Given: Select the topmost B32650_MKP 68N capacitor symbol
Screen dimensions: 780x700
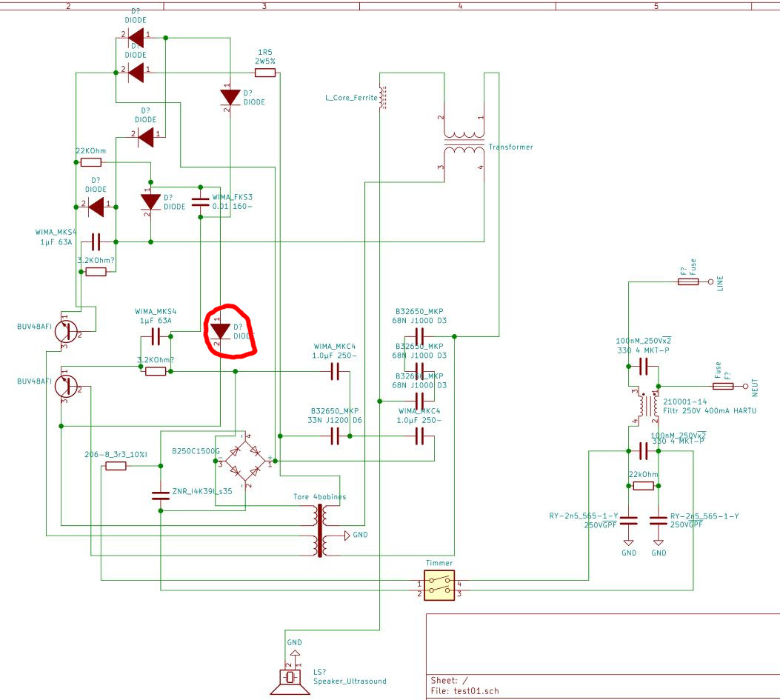Looking at the screenshot, I should tap(419, 336).
